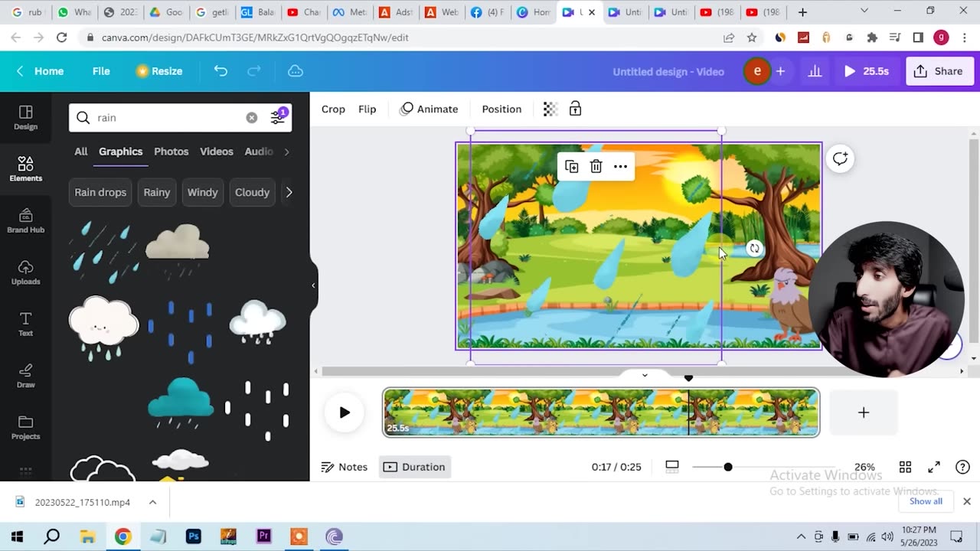
Task: Select the Windy suggestion chip
Action: pos(203,192)
